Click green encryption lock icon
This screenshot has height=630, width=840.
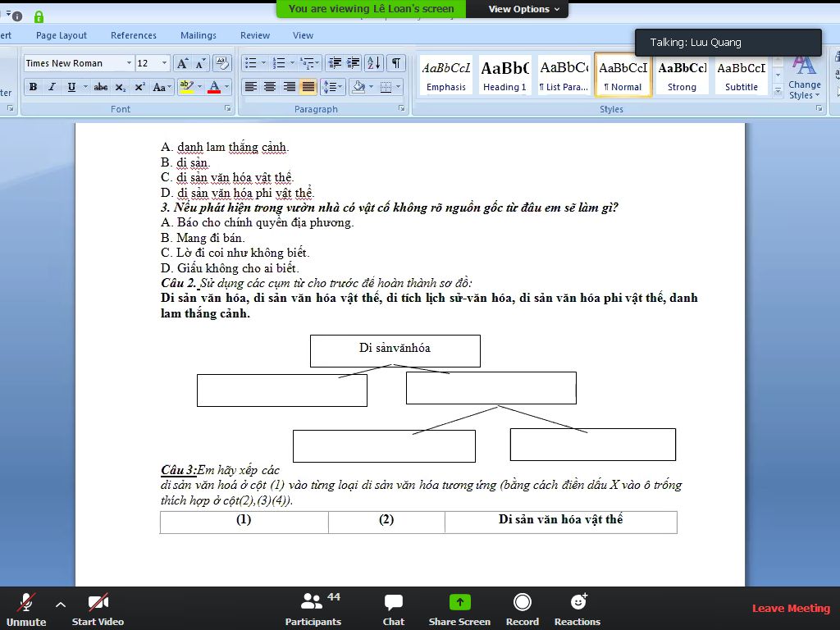coord(39,16)
